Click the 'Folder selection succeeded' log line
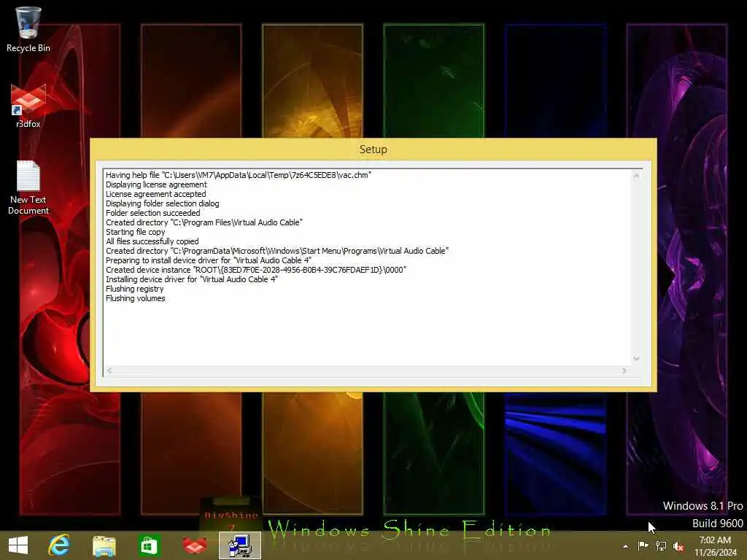 tap(153, 213)
